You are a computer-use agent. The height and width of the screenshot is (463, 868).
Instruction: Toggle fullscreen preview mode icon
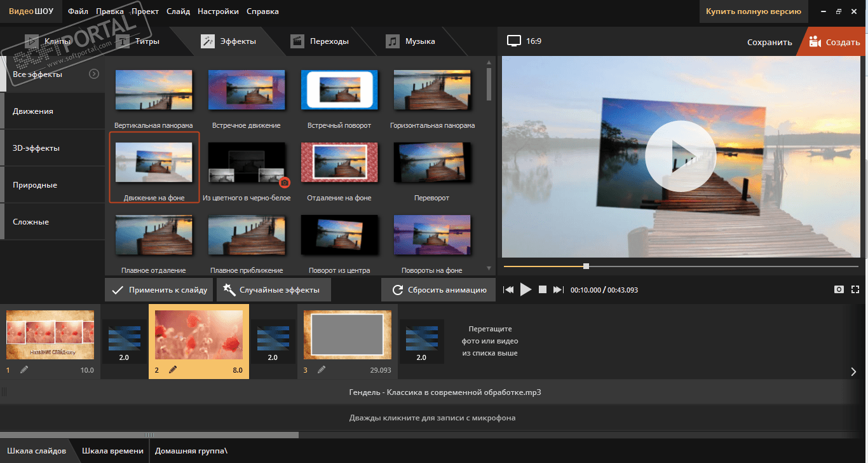coord(855,289)
